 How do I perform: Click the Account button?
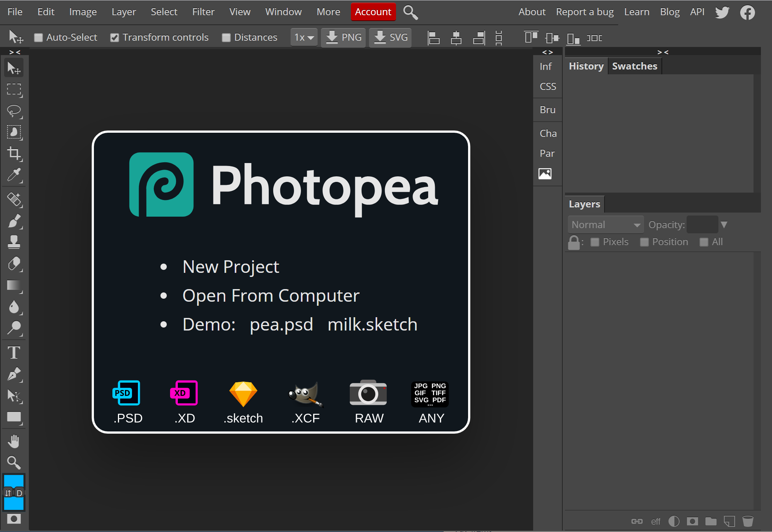coord(373,12)
